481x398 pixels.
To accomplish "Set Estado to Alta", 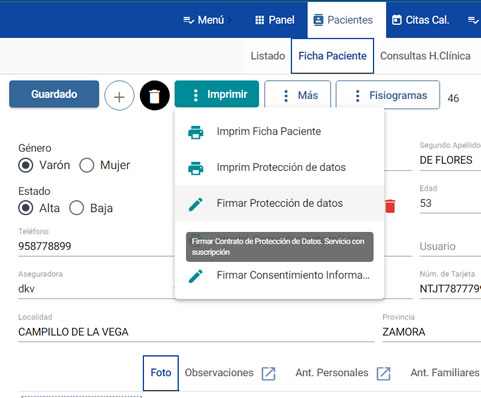I will pyautogui.click(x=26, y=208).
